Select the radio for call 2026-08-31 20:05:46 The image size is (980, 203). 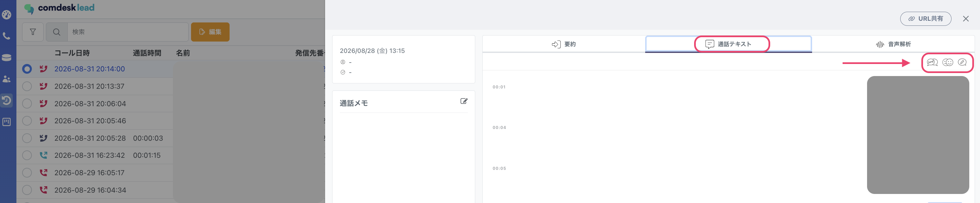tap(27, 121)
